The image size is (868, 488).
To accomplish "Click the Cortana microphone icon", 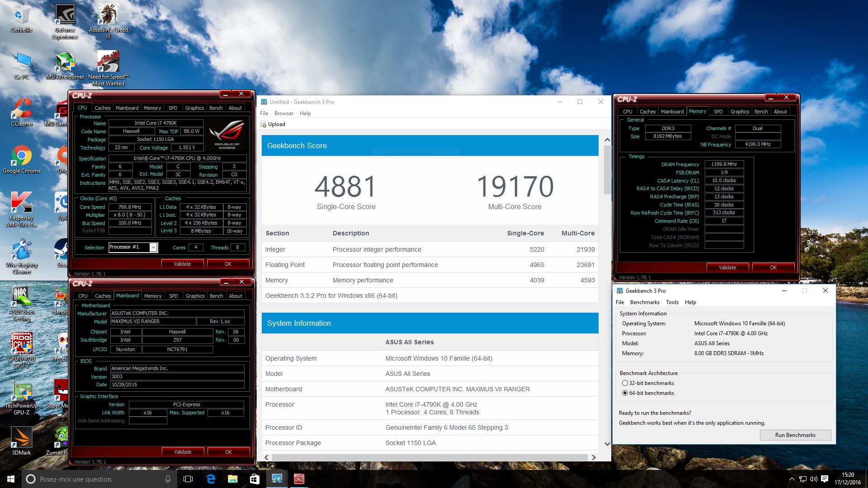I will pyautogui.click(x=168, y=479).
